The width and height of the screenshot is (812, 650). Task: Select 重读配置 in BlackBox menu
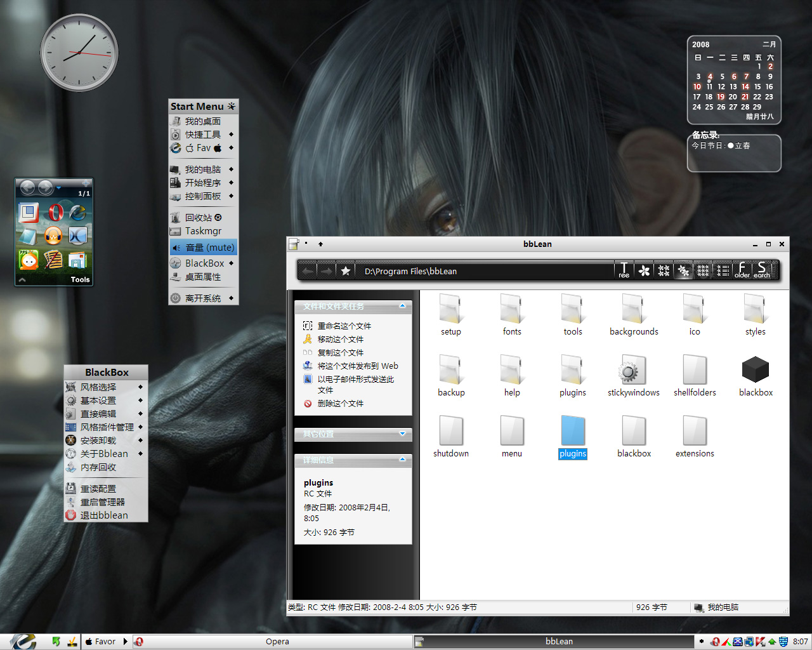coord(106,489)
